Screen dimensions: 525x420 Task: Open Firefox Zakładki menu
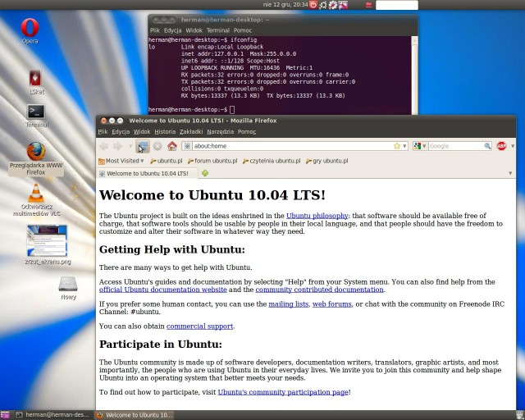pyautogui.click(x=191, y=131)
